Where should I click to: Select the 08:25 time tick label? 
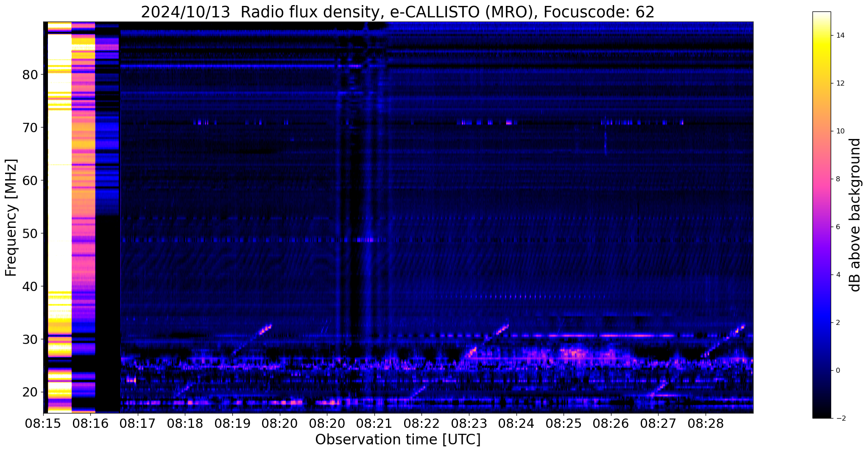tap(564, 423)
